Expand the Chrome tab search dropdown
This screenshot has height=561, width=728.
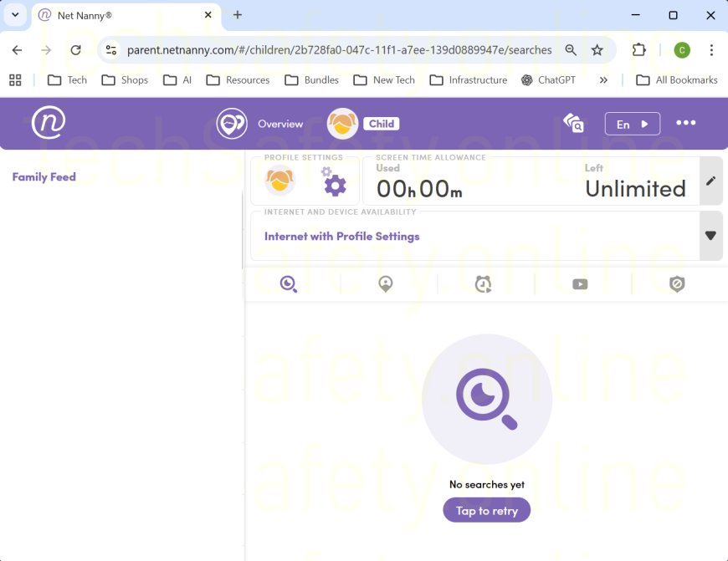[15, 15]
